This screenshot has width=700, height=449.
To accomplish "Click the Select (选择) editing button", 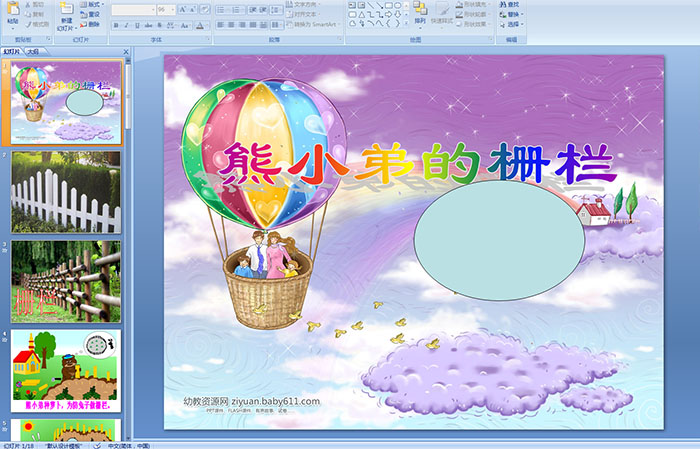I will (x=511, y=24).
